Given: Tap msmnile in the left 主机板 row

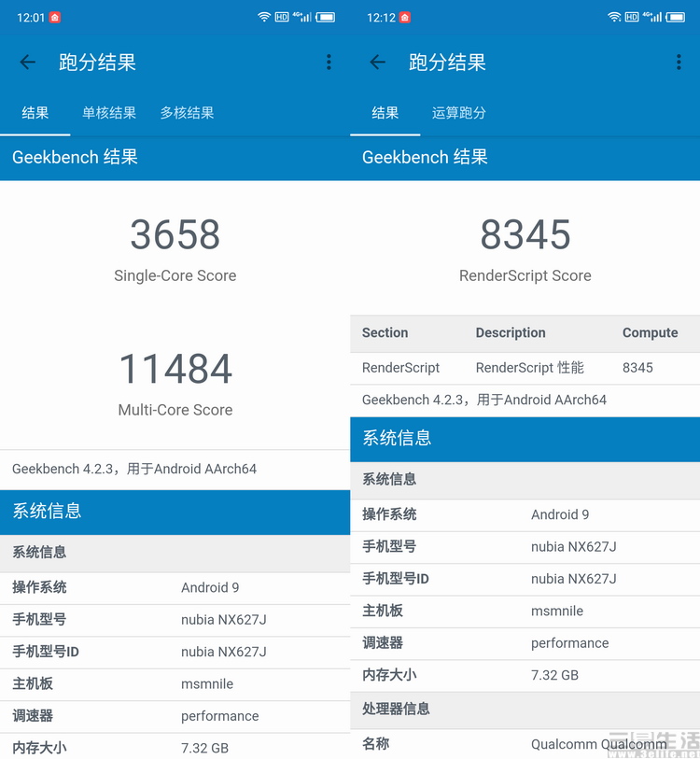Looking at the screenshot, I should click(x=207, y=684).
